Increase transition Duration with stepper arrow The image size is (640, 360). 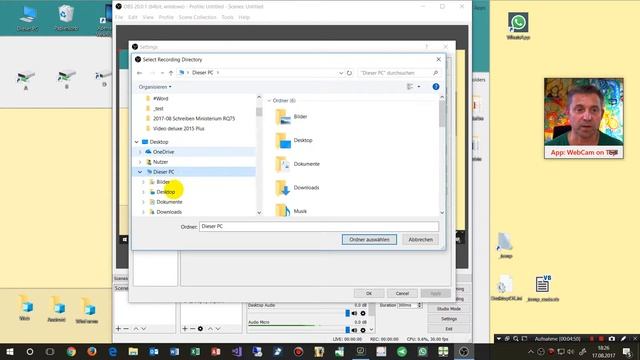(x=419, y=304)
